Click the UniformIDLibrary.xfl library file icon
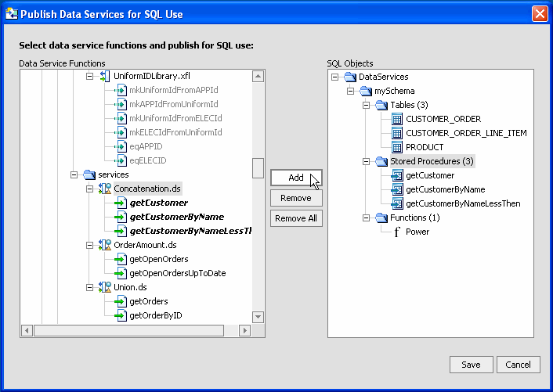 [x=105, y=76]
